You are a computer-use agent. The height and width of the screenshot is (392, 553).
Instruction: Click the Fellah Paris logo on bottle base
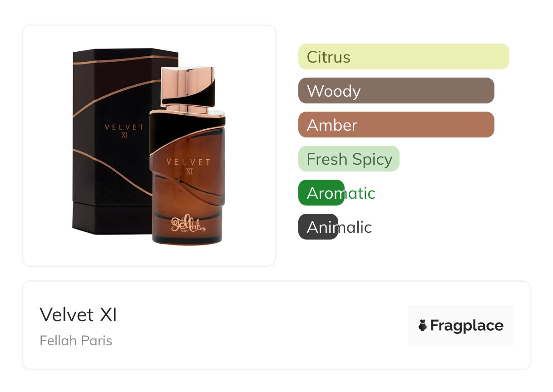[188, 224]
